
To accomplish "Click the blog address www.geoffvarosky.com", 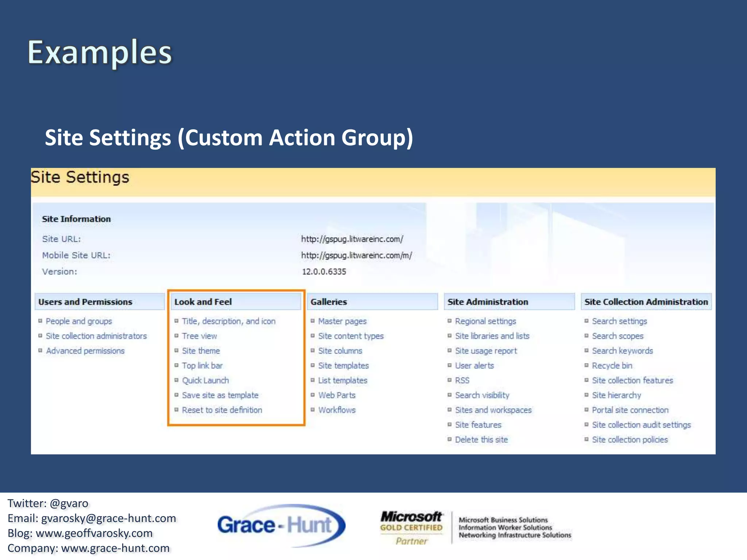I will pos(94,533).
